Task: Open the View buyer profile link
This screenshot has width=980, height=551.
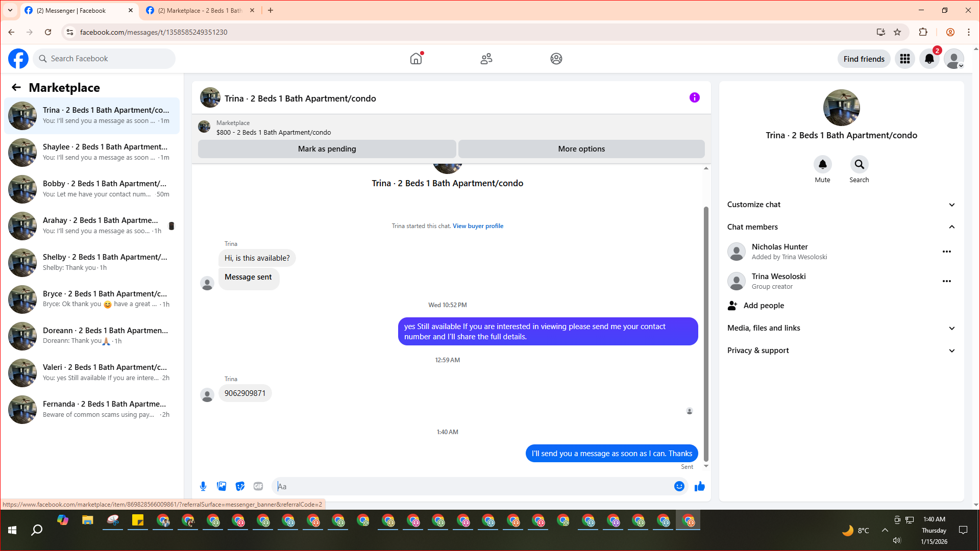Action: [x=478, y=226]
